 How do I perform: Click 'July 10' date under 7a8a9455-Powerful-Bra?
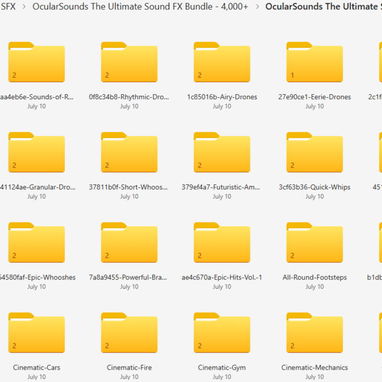pos(129,287)
